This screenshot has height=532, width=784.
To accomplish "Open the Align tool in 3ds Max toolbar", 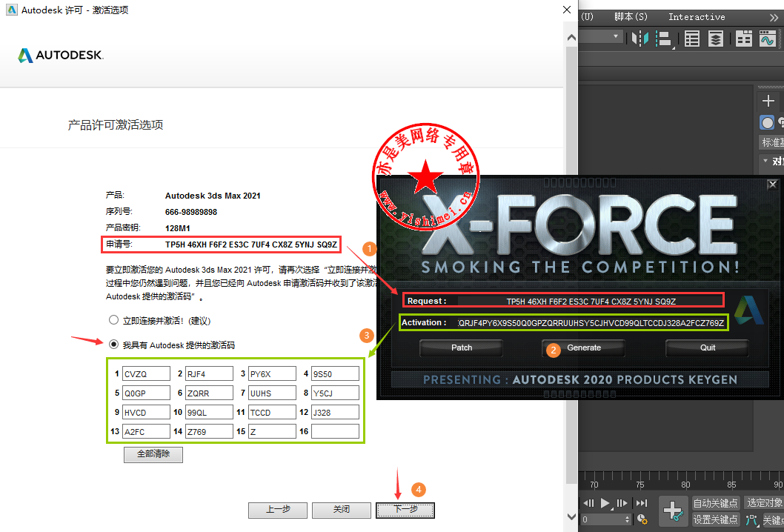I will point(664,39).
